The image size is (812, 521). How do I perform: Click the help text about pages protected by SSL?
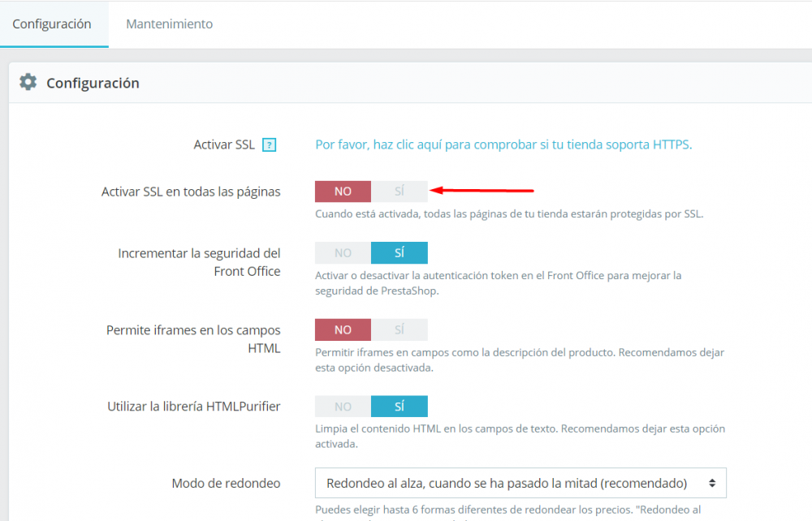coord(509,214)
